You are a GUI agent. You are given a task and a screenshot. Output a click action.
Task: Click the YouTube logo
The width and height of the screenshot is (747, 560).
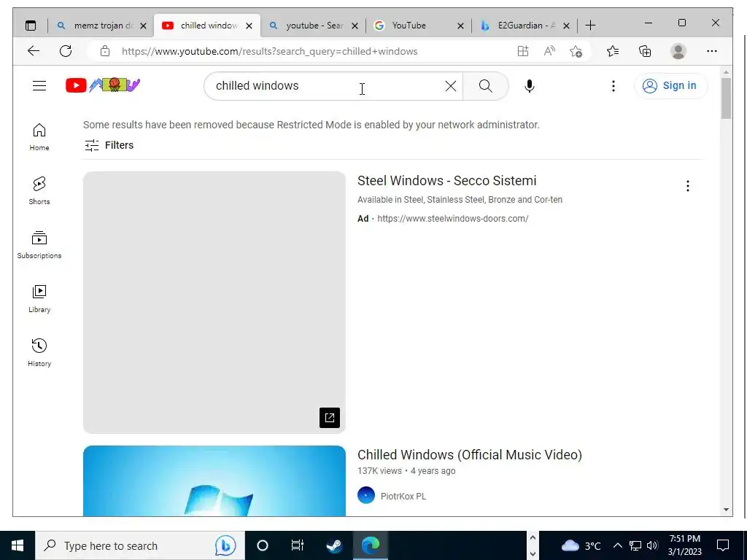tap(103, 85)
